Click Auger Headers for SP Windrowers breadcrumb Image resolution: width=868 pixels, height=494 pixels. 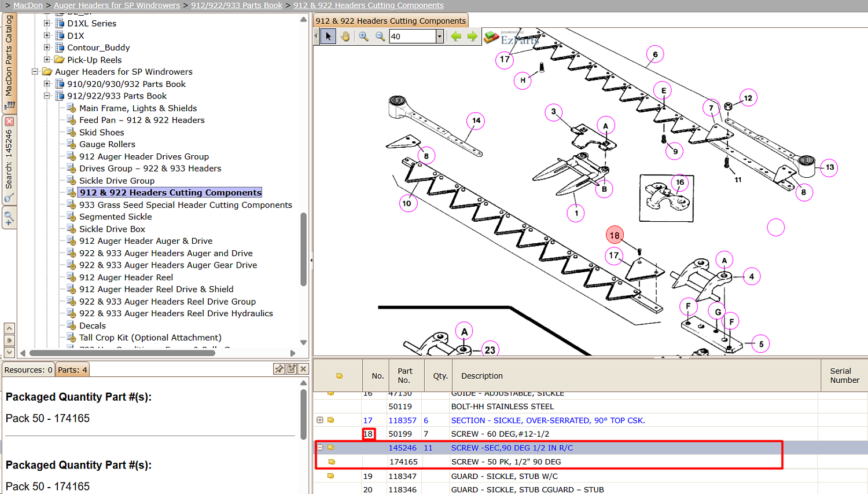[x=117, y=5]
